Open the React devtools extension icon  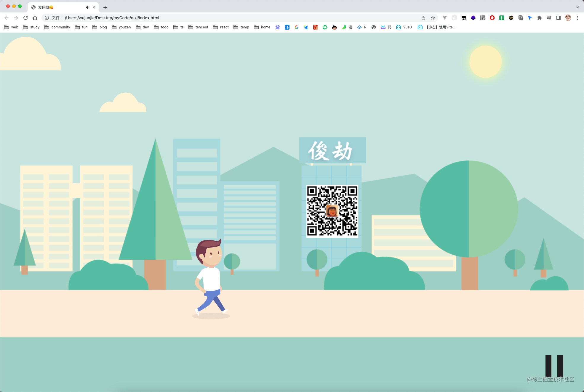coord(454,18)
